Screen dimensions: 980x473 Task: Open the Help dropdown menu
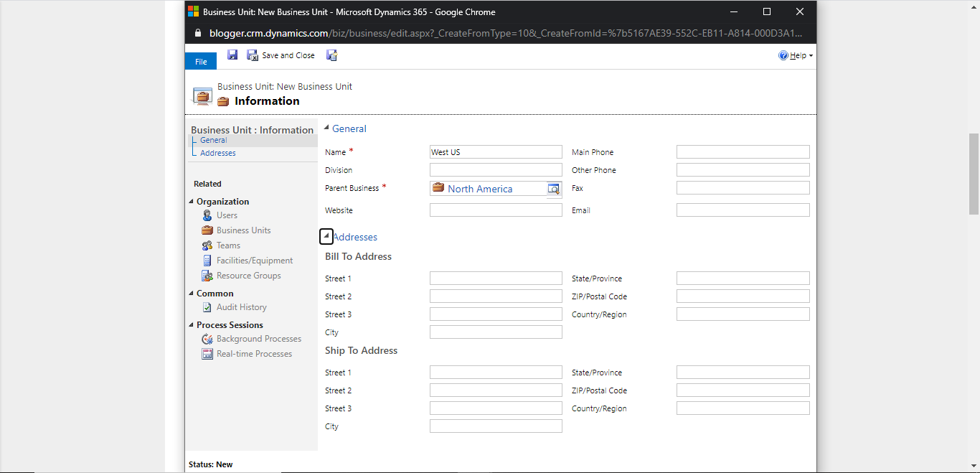795,55
